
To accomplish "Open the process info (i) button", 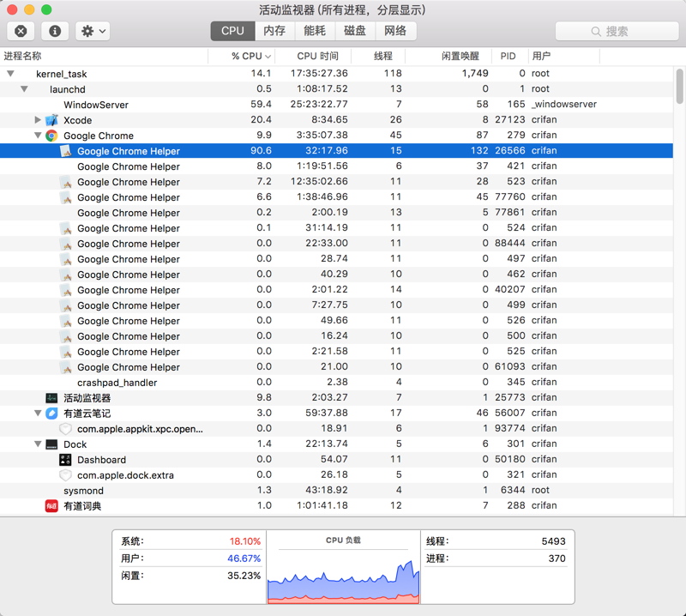I will point(55,31).
